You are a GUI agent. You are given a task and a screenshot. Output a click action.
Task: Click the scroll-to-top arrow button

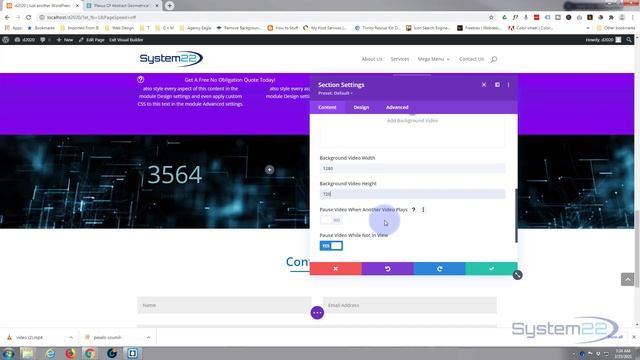(x=627, y=279)
